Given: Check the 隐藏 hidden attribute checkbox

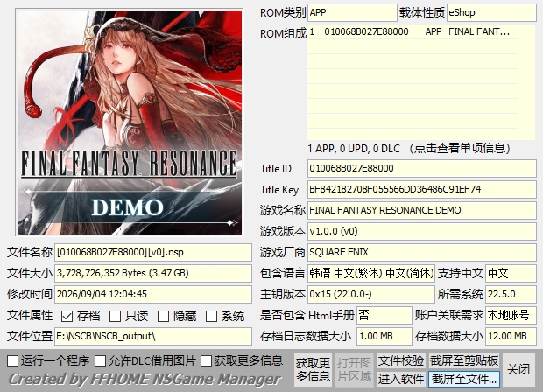Looking at the screenshot, I should pyautogui.click(x=164, y=316).
